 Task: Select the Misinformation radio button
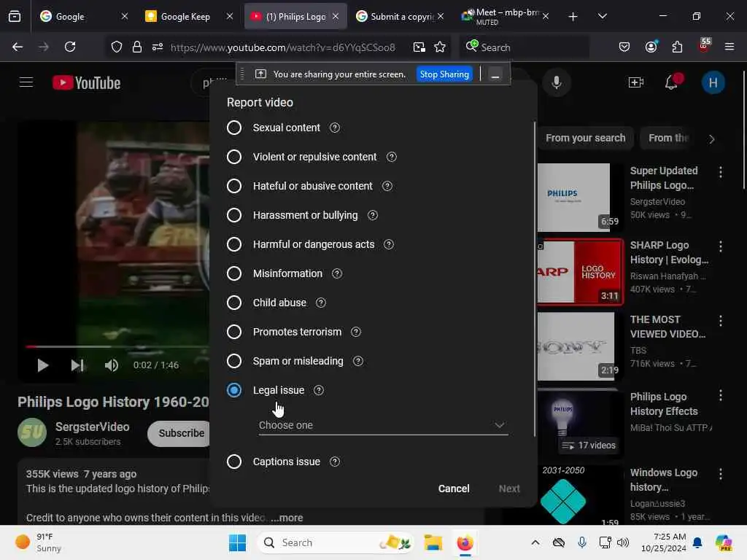(234, 273)
